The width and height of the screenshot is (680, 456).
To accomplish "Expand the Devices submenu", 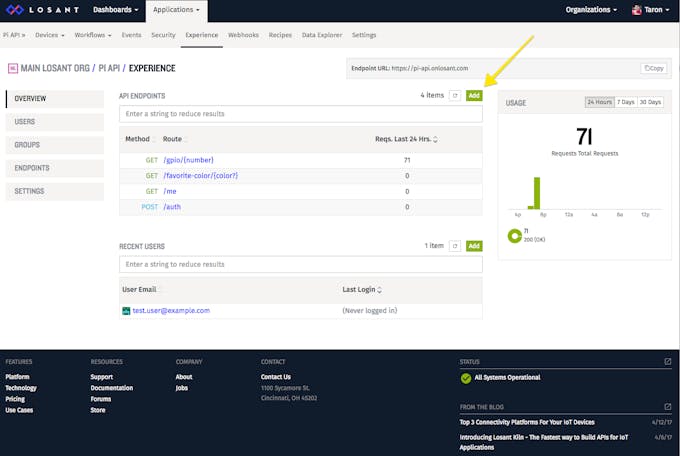I will point(50,35).
